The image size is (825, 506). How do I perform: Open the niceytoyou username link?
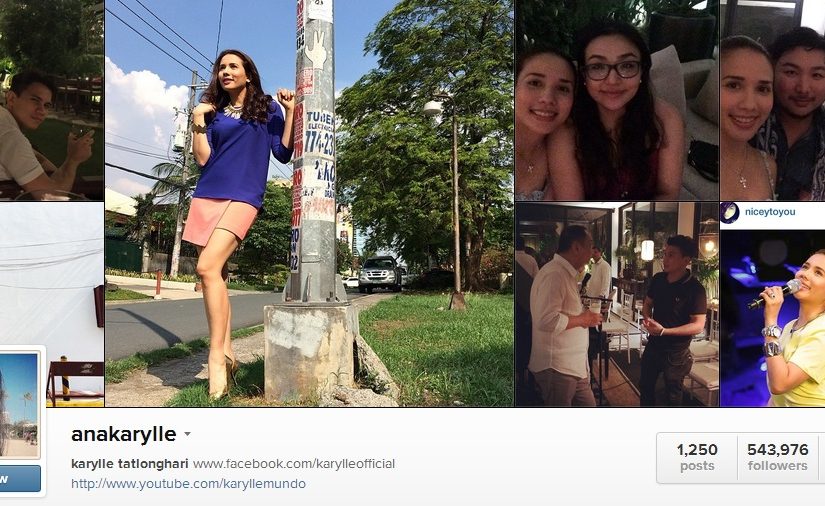tap(770, 212)
